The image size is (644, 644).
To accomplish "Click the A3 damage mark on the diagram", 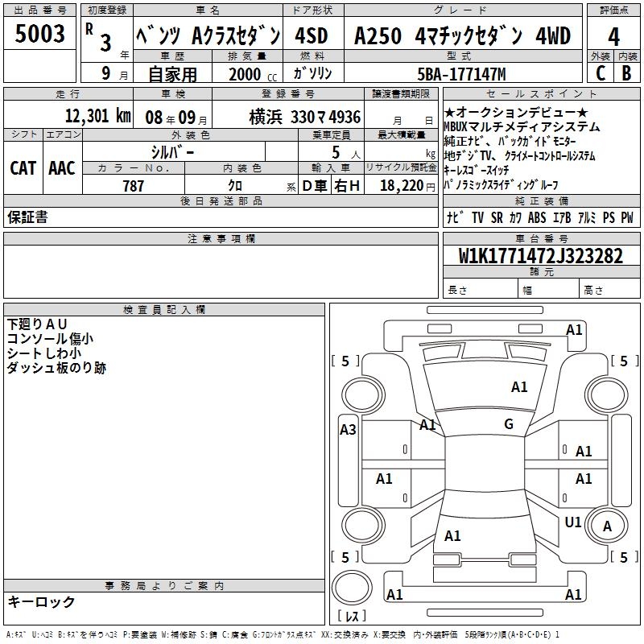I will click(348, 429).
